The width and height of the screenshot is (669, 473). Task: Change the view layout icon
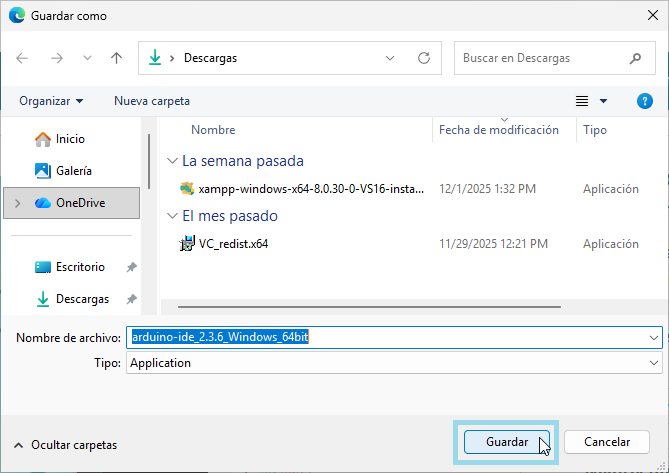582,101
